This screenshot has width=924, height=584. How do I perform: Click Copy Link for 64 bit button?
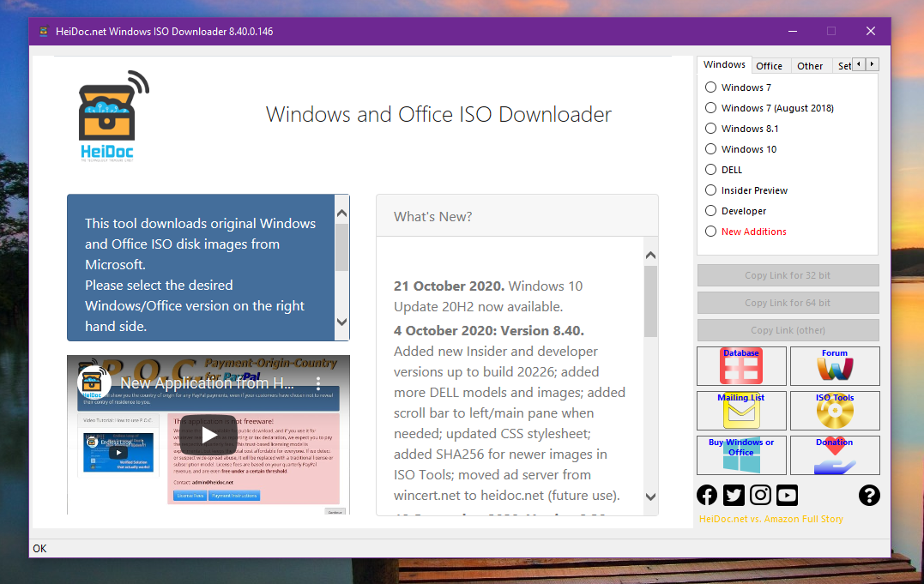click(x=788, y=303)
